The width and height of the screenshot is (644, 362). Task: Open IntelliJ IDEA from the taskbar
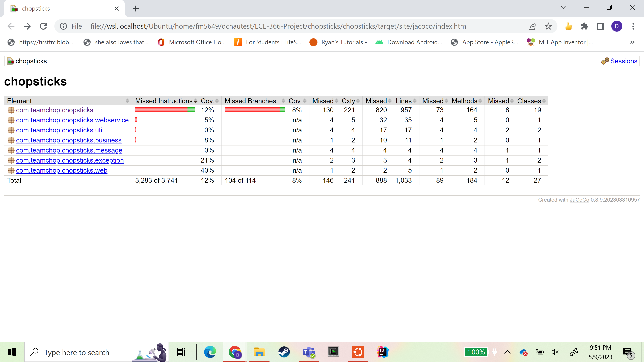click(x=383, y=352)
